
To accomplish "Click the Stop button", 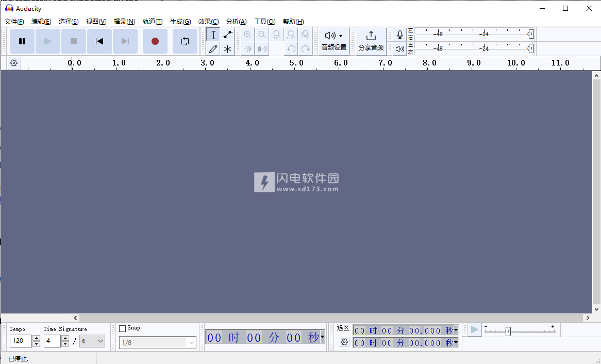I will tap(74, 41).
